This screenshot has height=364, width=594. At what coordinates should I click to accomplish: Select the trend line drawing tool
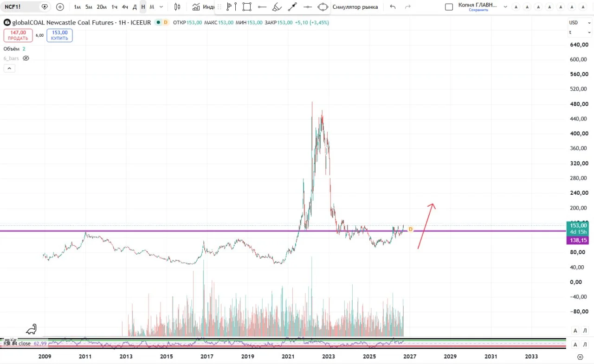point(292,7)
